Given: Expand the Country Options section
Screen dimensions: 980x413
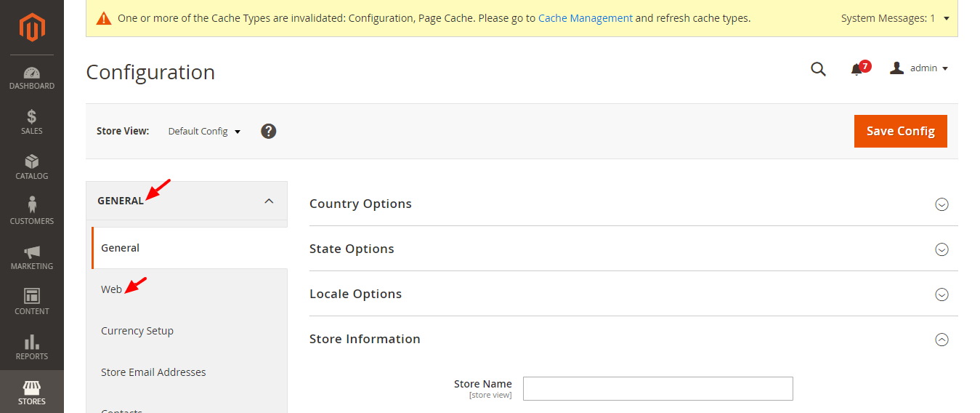Looking at the screenshot, I should [x=941, y=204].
